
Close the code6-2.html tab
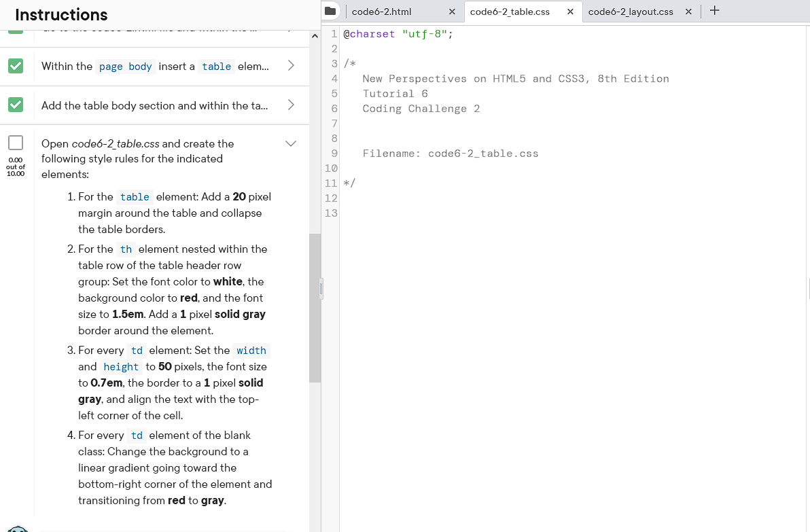451,12
